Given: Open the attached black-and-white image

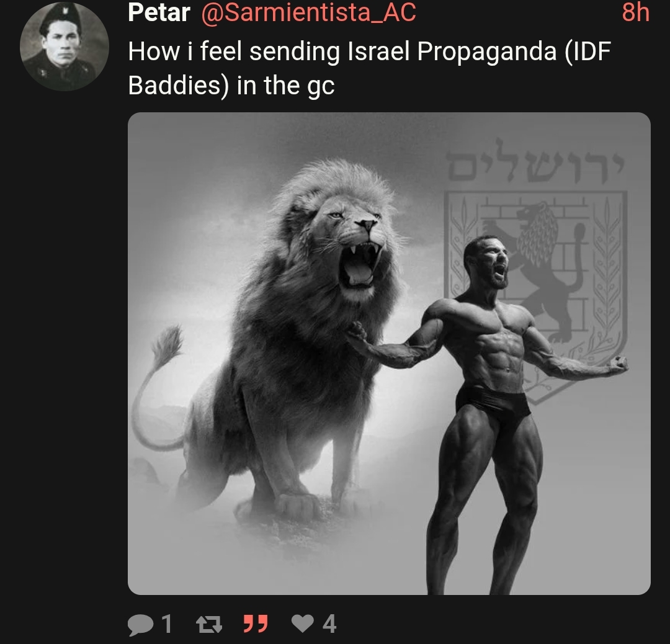Looking at the screenshot, I should click(389, 354).
